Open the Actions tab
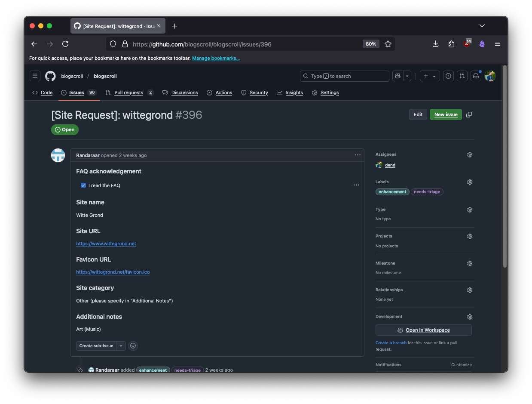This screenshot has height=404, width=532. coord(220,93)
